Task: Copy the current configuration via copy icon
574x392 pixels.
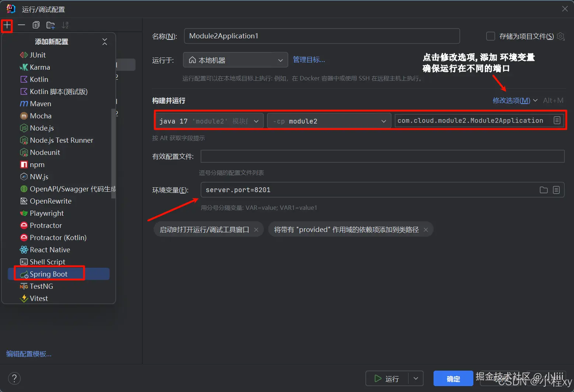Action: pyautogui.click(x=36, y=25)
